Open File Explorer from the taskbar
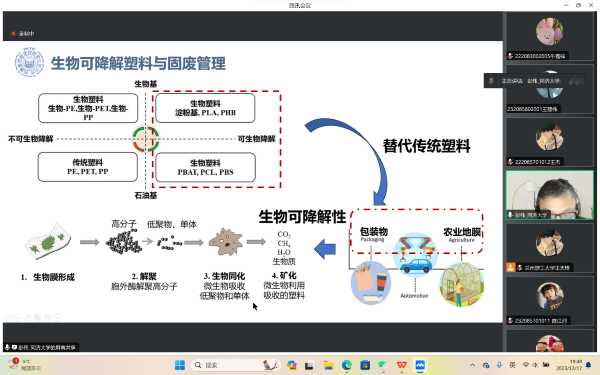 328,365
